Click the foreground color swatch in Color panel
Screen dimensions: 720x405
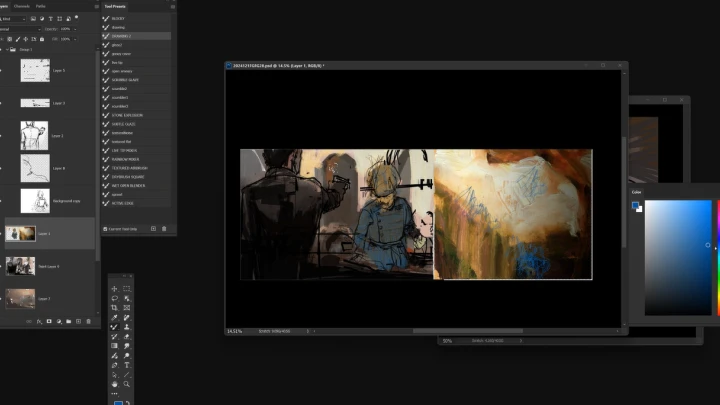pos(635,205)
